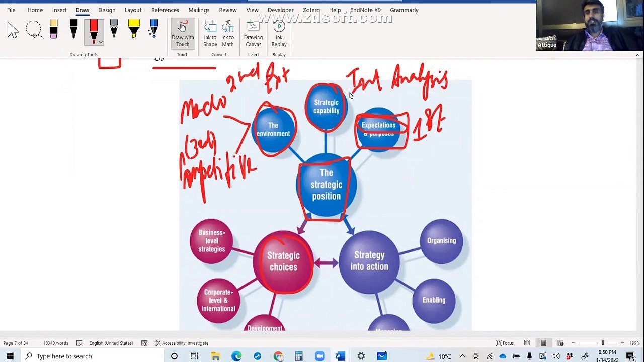This screenshot has height=362, width=644.
Task: Click Ink to Shape
Action: 210,34
